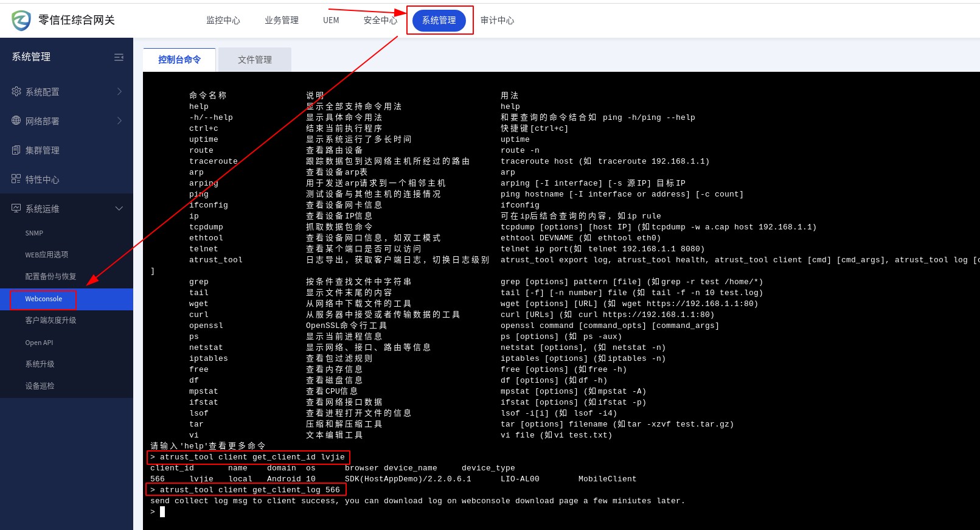Open the 业务管理 top menu
Screen dimensions: 980x530
tap(282, 20)
